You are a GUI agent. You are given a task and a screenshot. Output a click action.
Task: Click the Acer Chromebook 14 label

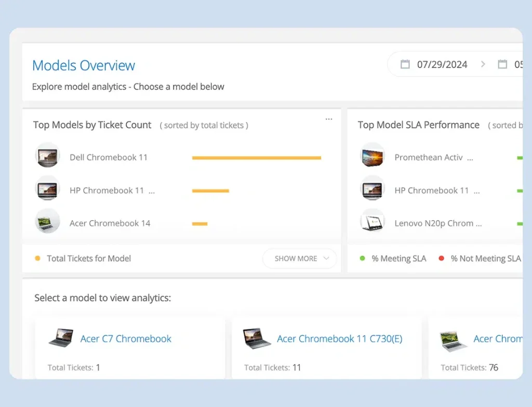(x=110, y=223)
